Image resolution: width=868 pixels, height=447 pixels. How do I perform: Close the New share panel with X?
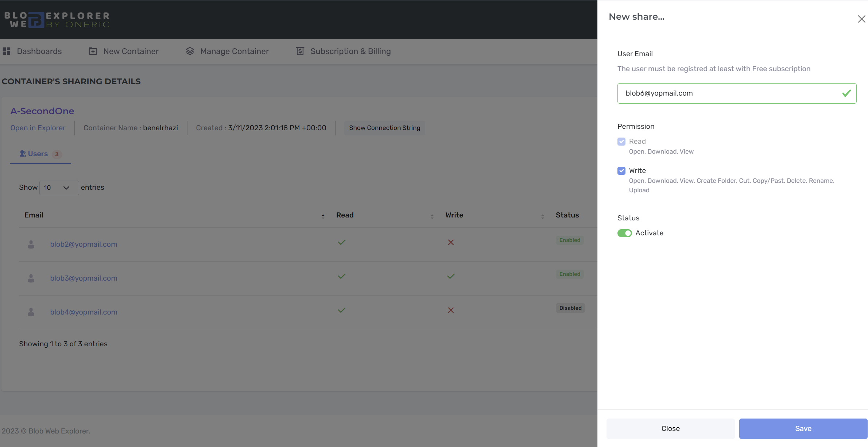click(x=861, y=19)
